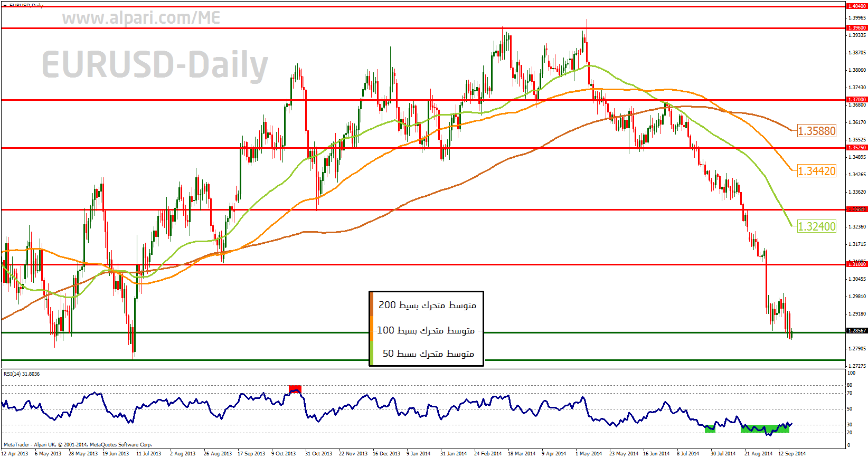This screenshot has width=868, height=458.
Task: Click the RSI scale value 100
Action: [x=851, y=373]
